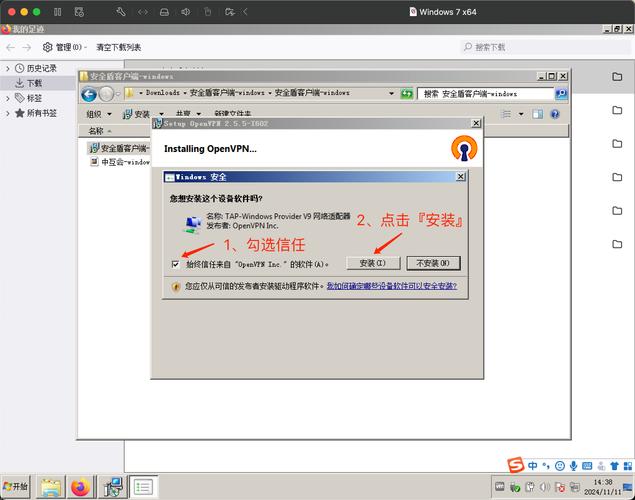The width and height of the screenshot is (635, 500).
Task: Click the installer icon in the taskbar
Action: click(113, 487)
